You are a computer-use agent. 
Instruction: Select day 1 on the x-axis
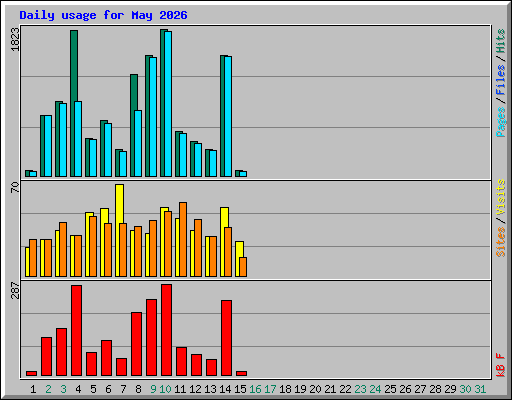(x=33, y=389)
